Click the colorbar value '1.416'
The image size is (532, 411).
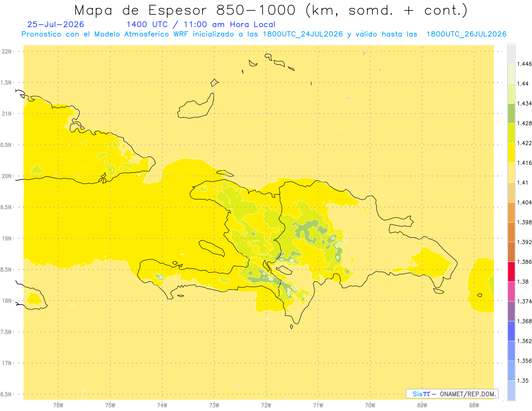[x=524, y=163]
